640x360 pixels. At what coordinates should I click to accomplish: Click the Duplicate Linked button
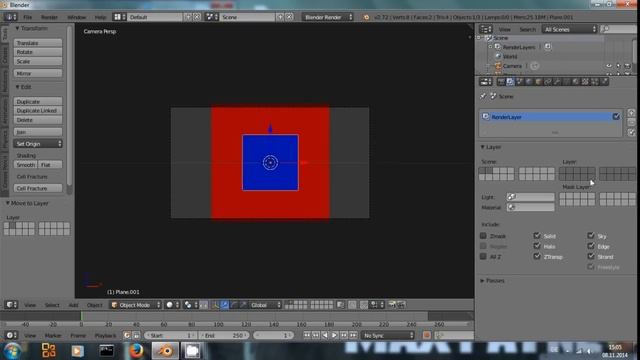[38, 111]
